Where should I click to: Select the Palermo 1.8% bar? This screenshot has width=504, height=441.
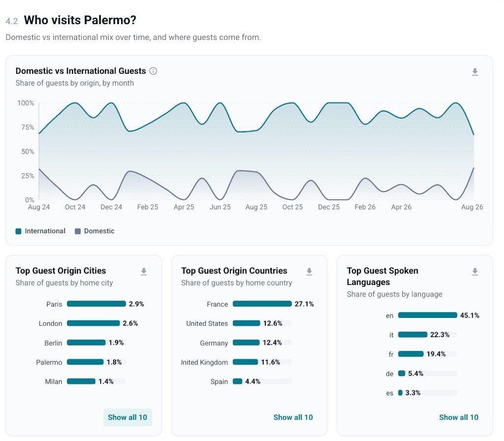85,362
